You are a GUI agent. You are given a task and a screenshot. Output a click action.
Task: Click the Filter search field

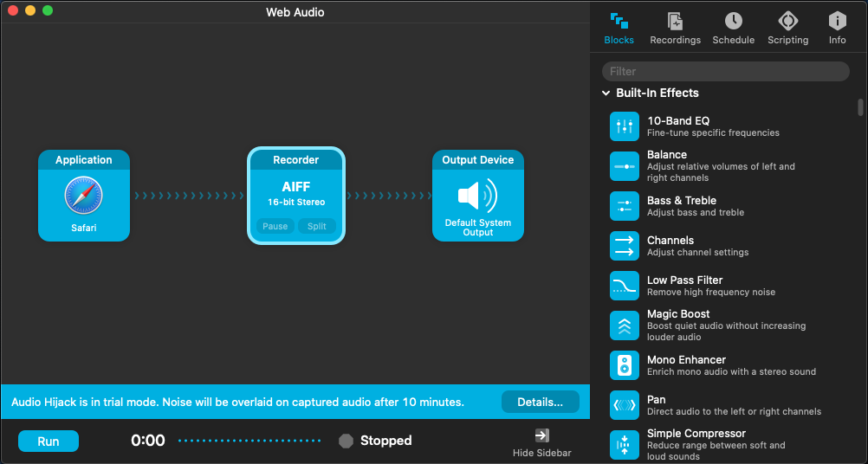(x=726, y=71)
